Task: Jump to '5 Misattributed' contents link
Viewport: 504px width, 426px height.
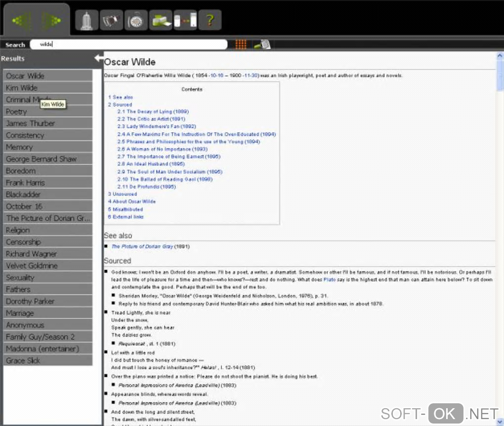Action: tap(126, 209)
